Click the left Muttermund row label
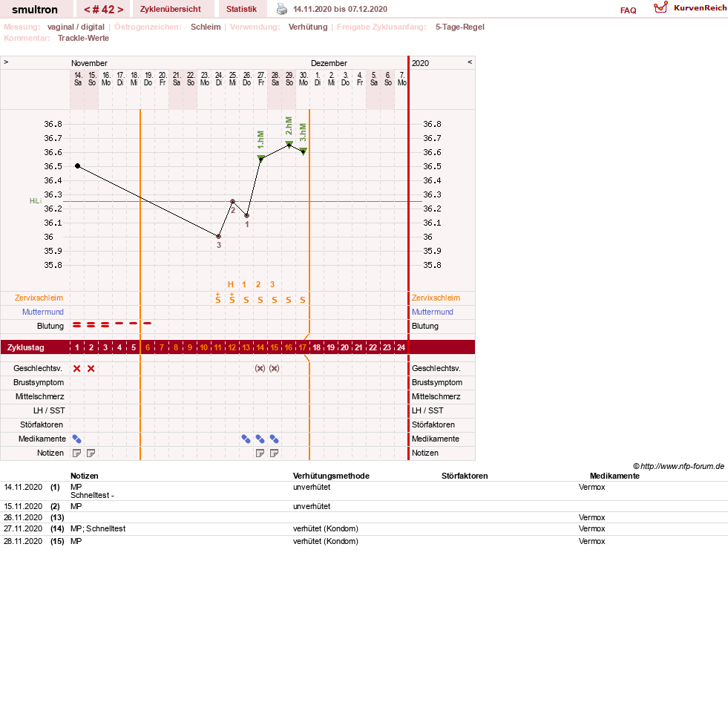This screenshot has height=708, width=728. (43, 312)
